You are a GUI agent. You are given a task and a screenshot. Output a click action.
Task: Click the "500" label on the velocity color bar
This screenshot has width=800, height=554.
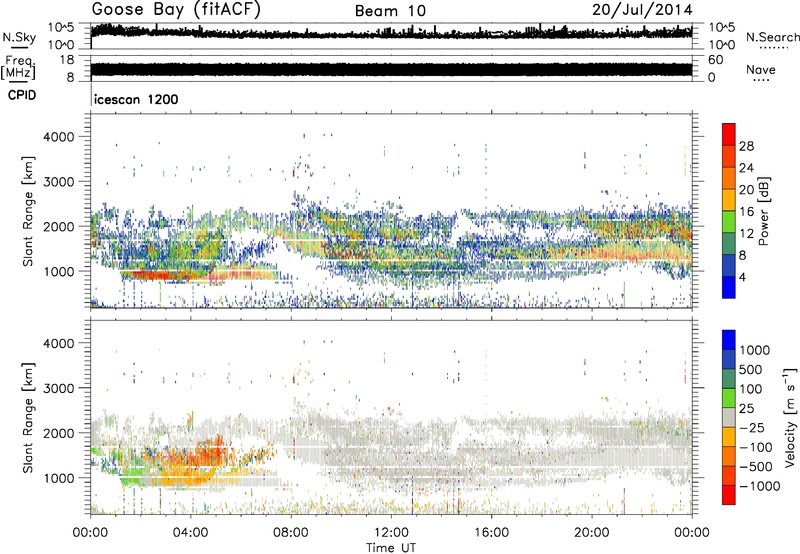pos(750,370)
